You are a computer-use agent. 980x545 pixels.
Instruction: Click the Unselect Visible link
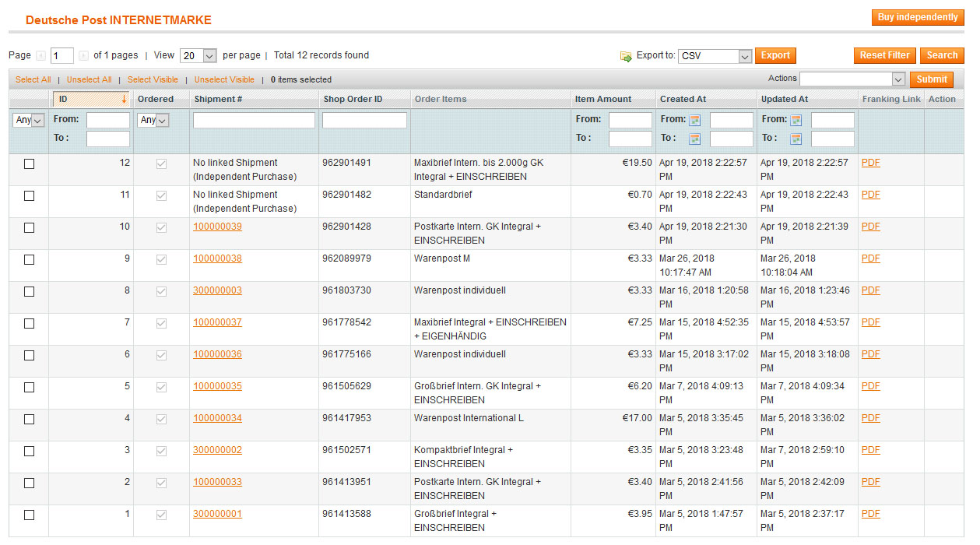(224, 79)
